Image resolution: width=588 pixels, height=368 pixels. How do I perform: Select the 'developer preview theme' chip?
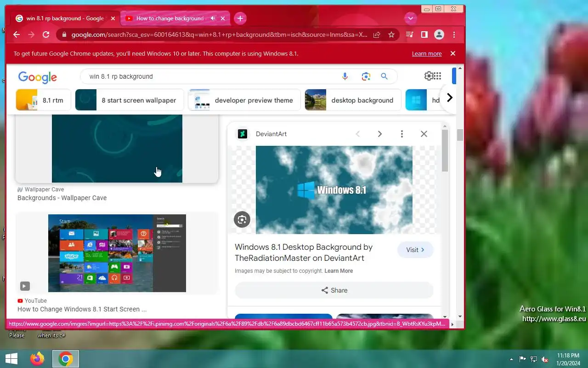244,100
